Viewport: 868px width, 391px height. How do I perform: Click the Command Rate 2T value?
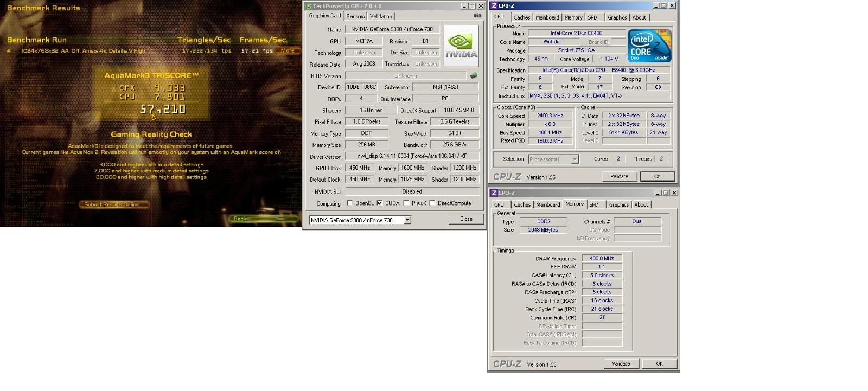click(x=602, y=317)
